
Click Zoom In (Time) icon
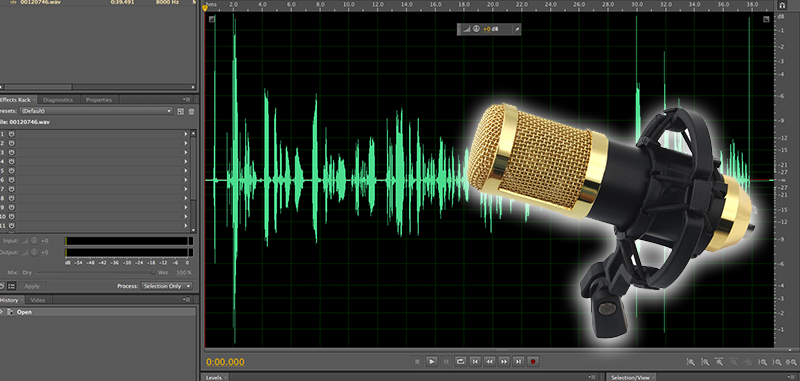[719, 362]
